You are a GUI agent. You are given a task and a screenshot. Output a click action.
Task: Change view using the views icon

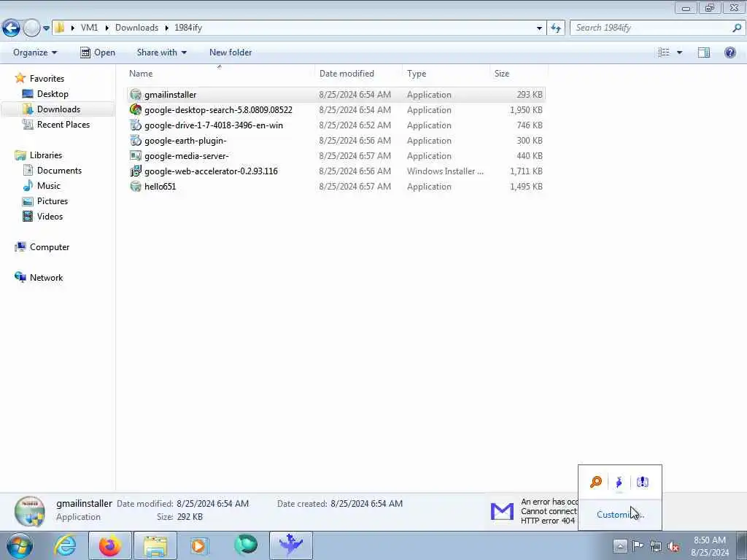pyautogui.click(x=663, y=52)
